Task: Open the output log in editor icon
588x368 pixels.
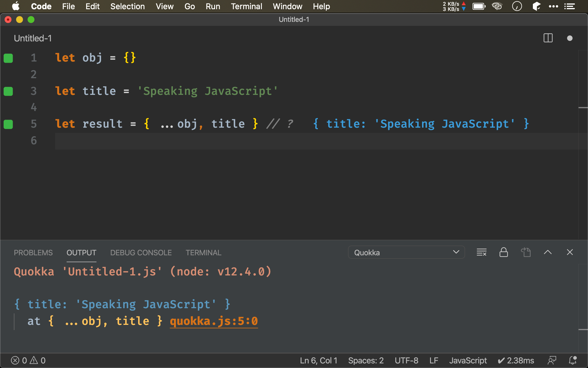Action: click(526, 252)
